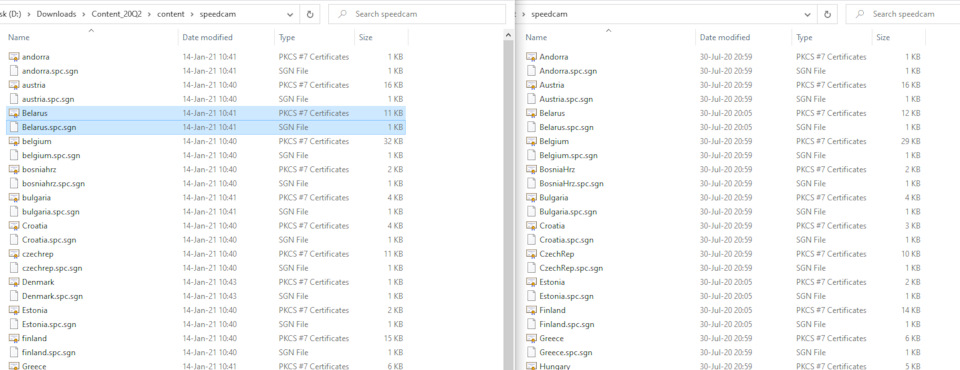Viewport: 960px width, 370px height.
Task: Click the czechrep certificate icon in left window
Action: tap(14, 254)
